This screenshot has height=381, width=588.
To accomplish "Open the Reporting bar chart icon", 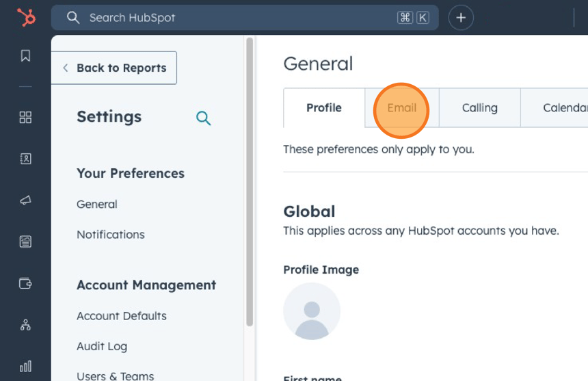I will tap(25, 366).
